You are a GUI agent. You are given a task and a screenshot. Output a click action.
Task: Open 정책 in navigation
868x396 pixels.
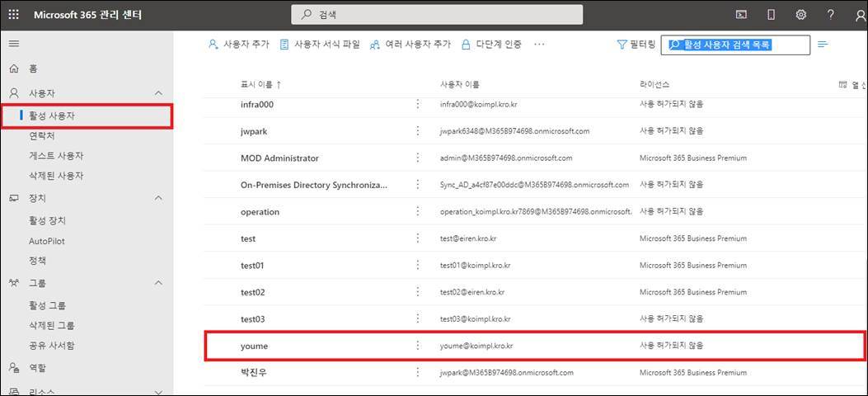pyautogui.click(x=37, y=261)
